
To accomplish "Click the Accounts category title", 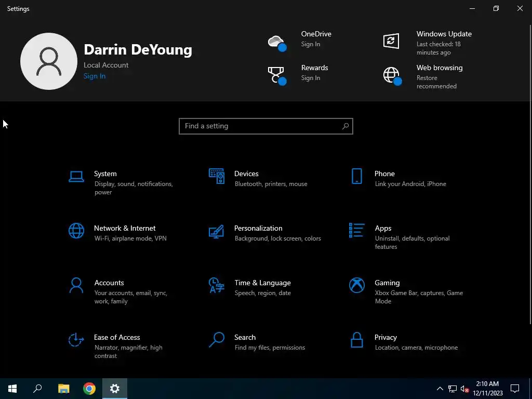I will coord(109,283).
